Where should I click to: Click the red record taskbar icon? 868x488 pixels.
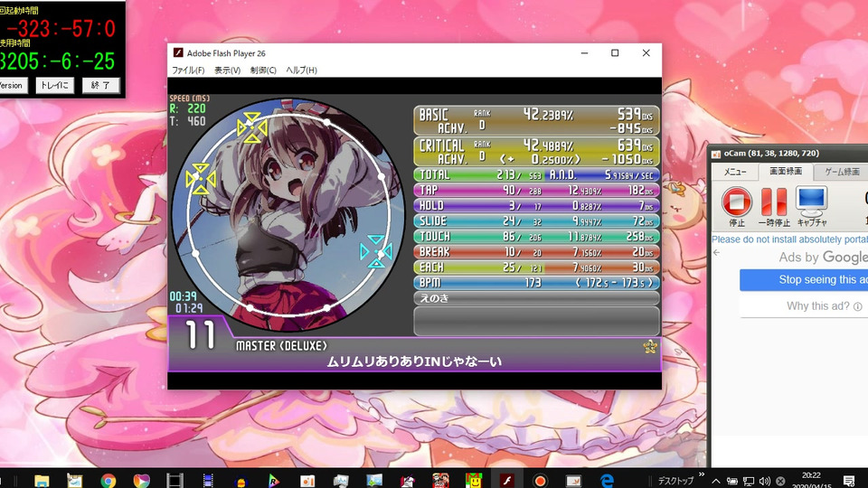point(541,480)
